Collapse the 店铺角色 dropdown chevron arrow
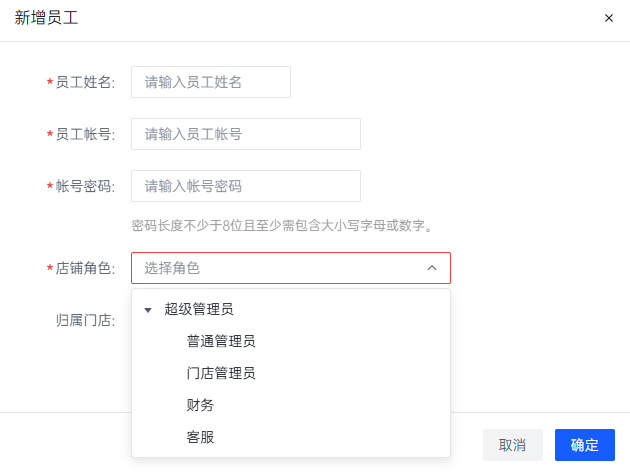The width and height of the screenshot is (630, 476). (432, 268)
